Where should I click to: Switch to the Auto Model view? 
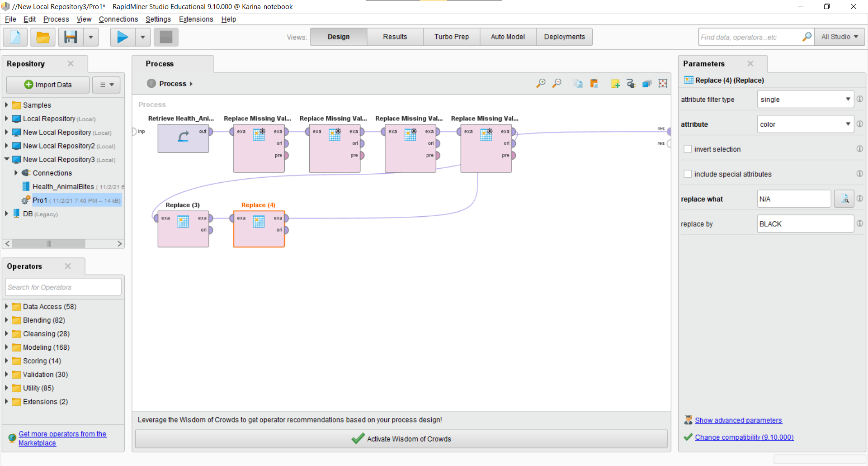tap(508, 37)
